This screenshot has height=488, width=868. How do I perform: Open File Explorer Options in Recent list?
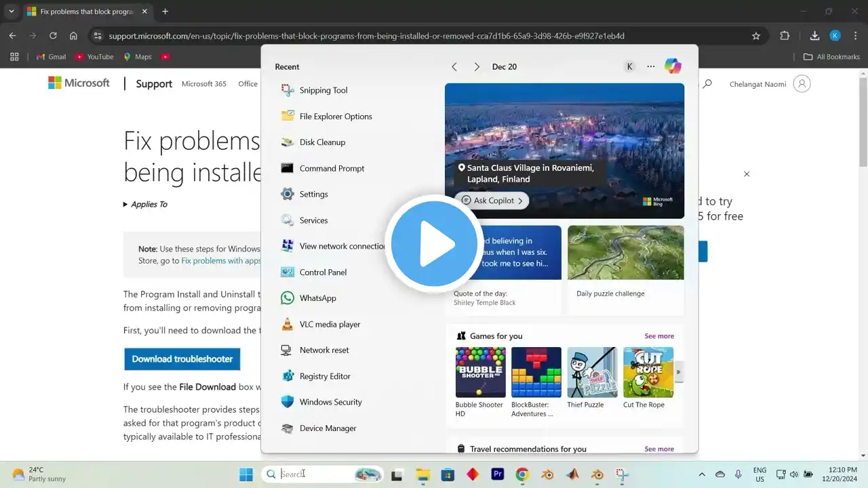click(326, 116)
